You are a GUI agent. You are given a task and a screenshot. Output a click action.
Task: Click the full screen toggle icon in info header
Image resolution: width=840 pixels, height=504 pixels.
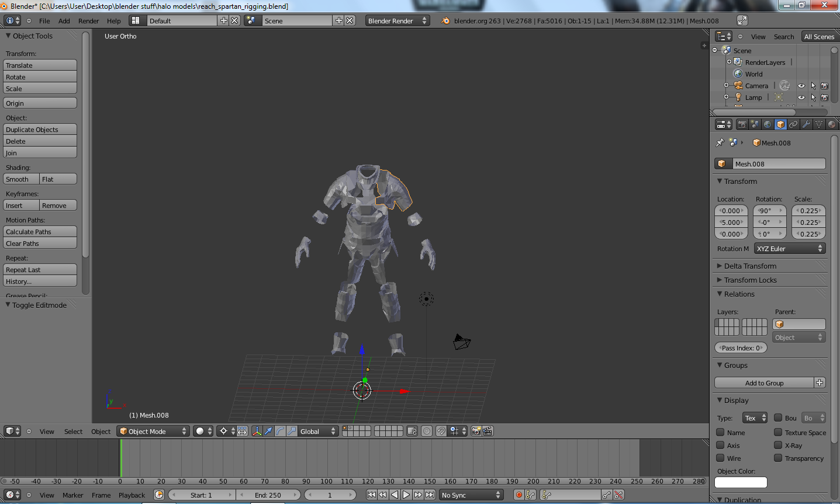click(742, 20)
